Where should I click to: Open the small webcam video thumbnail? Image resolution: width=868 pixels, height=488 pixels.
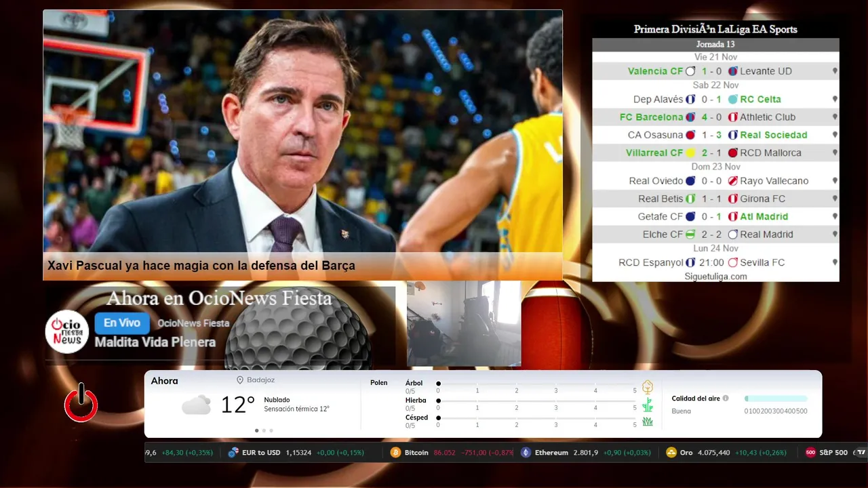pyautogui.click(x=464, y=324)
